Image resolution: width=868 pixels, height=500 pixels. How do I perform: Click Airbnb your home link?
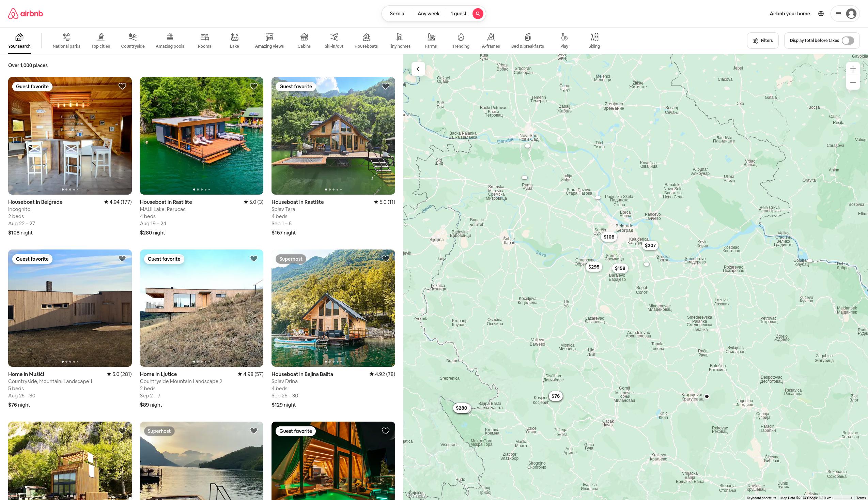(x=789, y=14)
